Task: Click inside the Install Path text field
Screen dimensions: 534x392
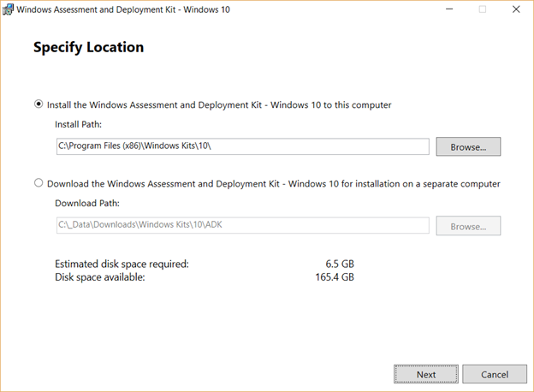Action: 242,146
